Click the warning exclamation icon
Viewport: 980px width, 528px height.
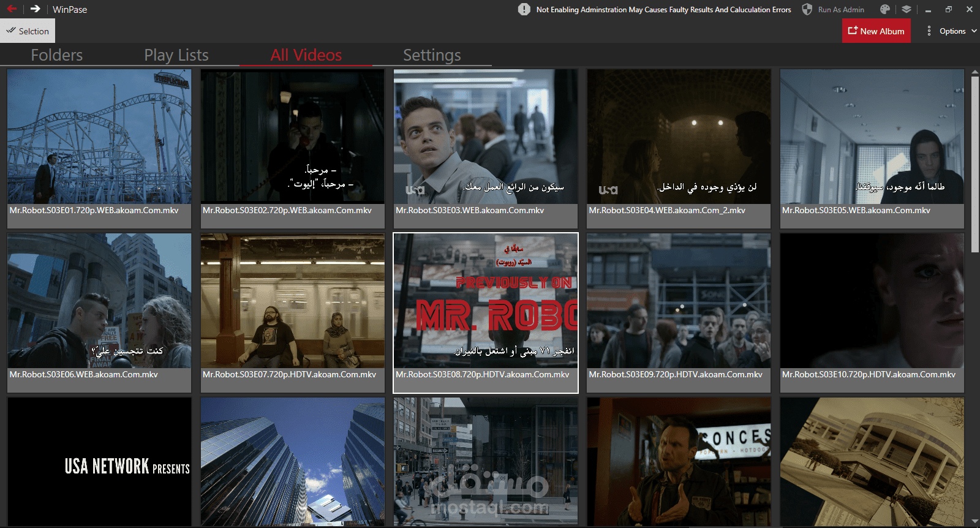click(524, 9)
